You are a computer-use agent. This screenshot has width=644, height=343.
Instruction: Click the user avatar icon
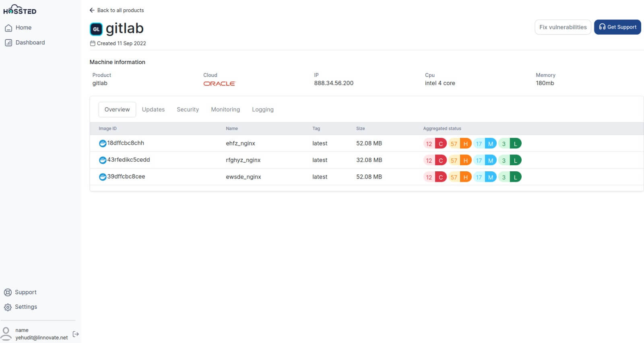[6, 334]
